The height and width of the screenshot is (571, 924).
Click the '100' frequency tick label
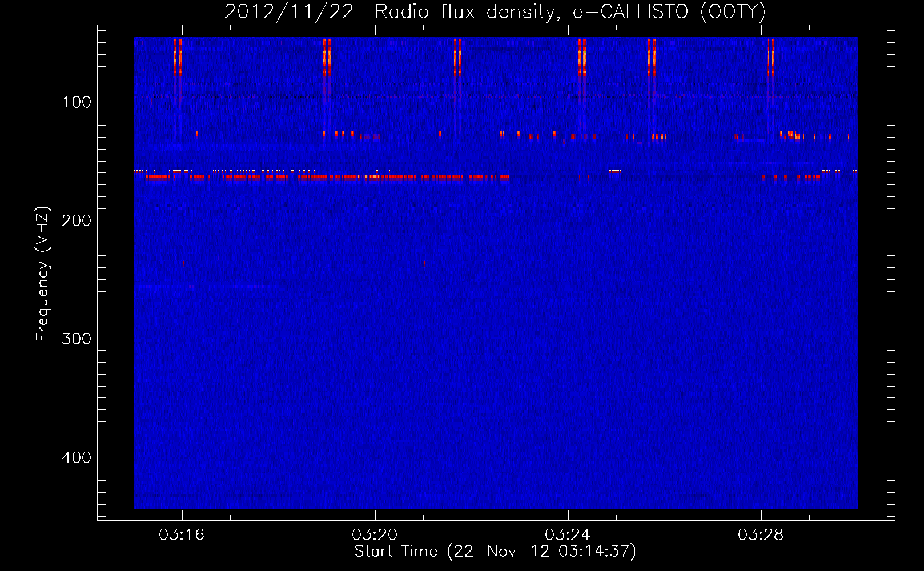pyautogui.click(x=77, y=102)
